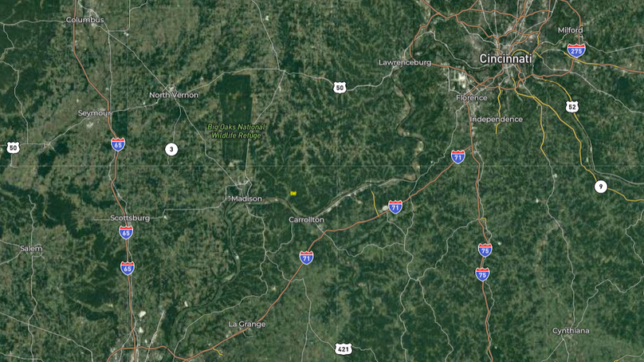This screenshot has width=644, height=362.
Task: Click the I-71 shield nearest Florence
Action: [x=458, y=156]
